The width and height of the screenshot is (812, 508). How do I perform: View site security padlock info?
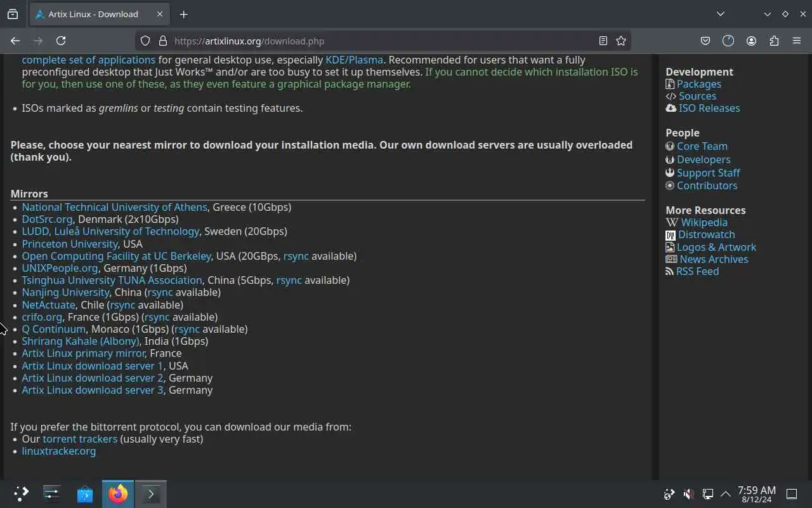click(x=163, y=41)
